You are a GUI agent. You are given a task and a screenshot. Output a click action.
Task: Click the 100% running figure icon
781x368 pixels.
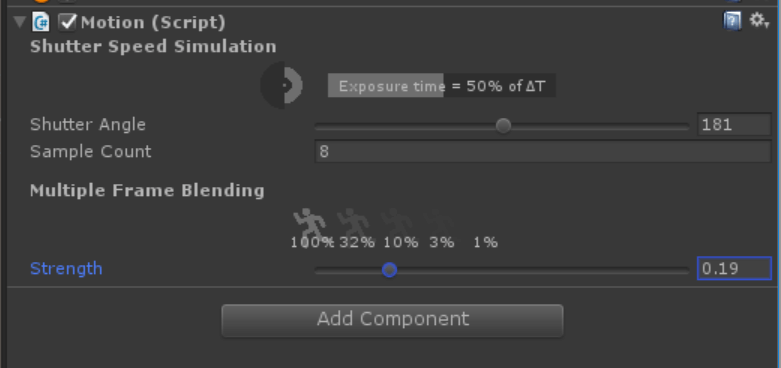click(310, 223)
